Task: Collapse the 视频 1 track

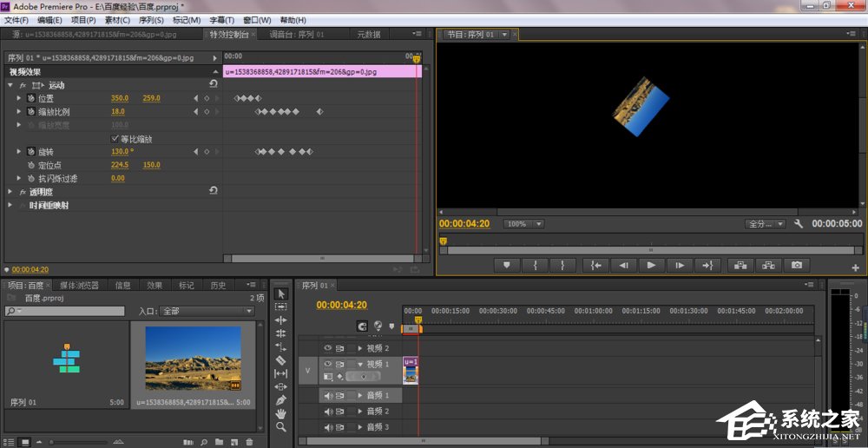Action: (x=361, y=364)
